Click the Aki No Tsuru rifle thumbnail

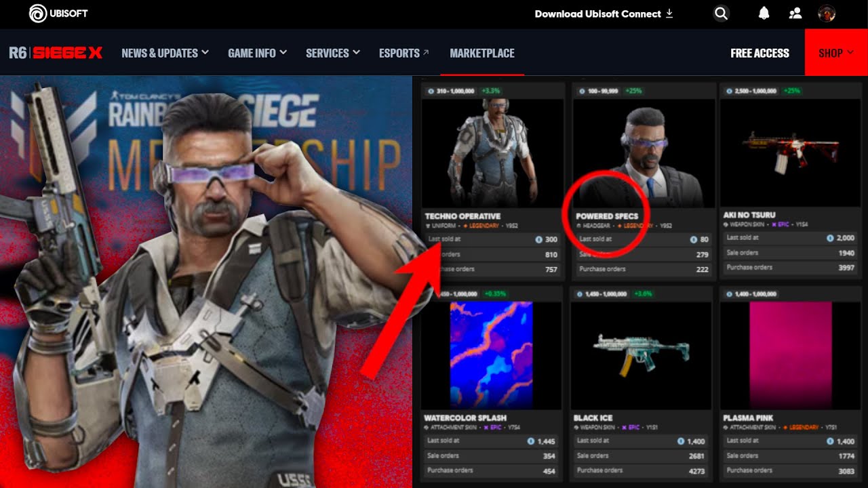coord(790,152)
